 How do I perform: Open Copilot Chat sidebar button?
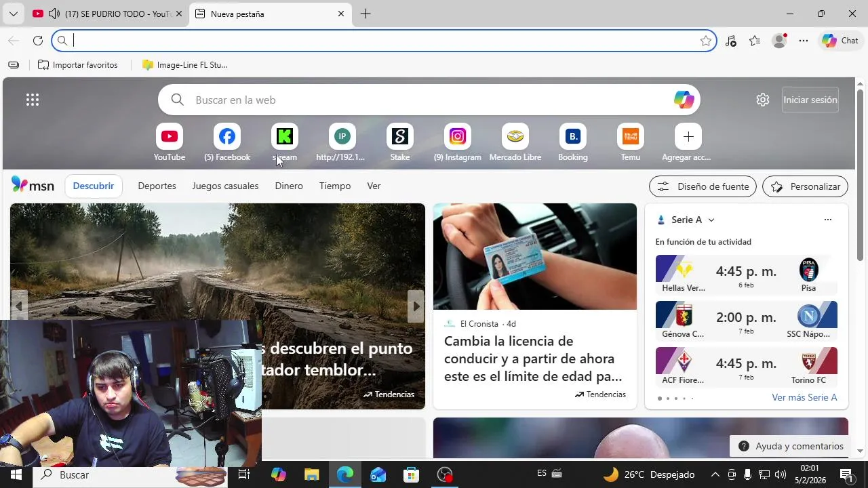[840, 41]
